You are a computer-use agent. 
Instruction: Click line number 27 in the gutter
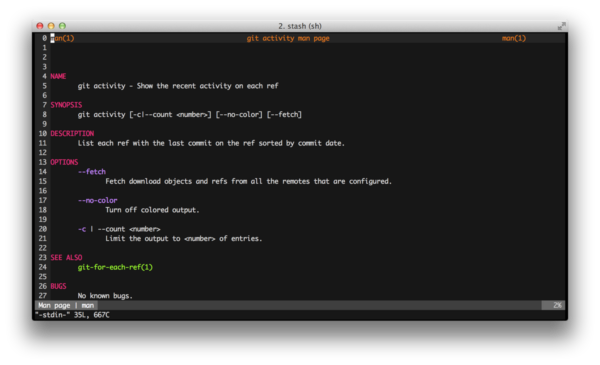42,296
